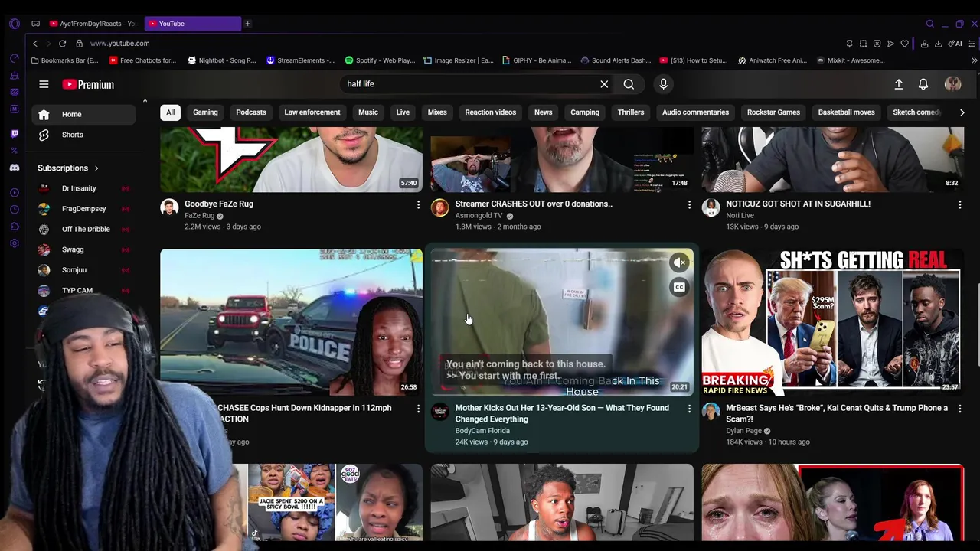Show next filter chips with arrow

962,112
